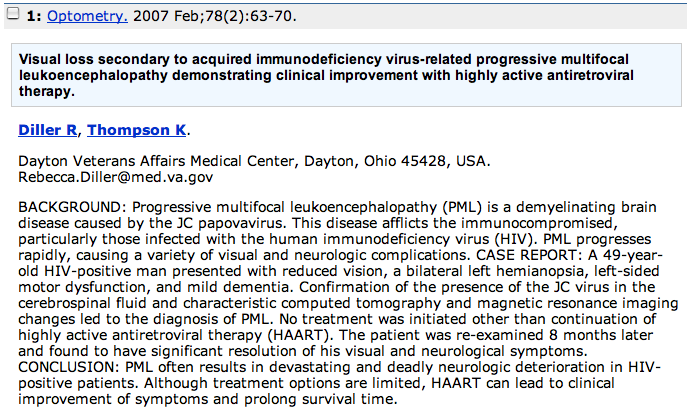Click the Dayton Veterans Affairs affiliation line
The height and width of the screenshot is (415, 687).
[254, 161]
